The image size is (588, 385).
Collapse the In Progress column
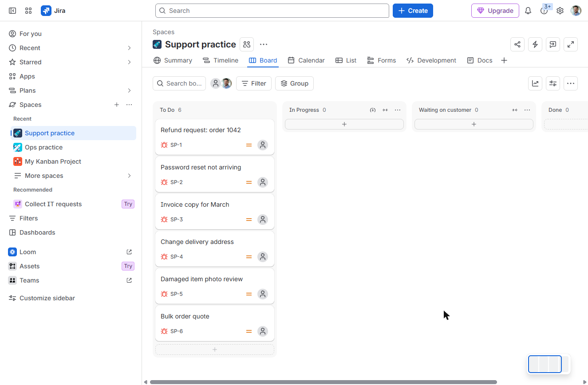tap(385, 110)
